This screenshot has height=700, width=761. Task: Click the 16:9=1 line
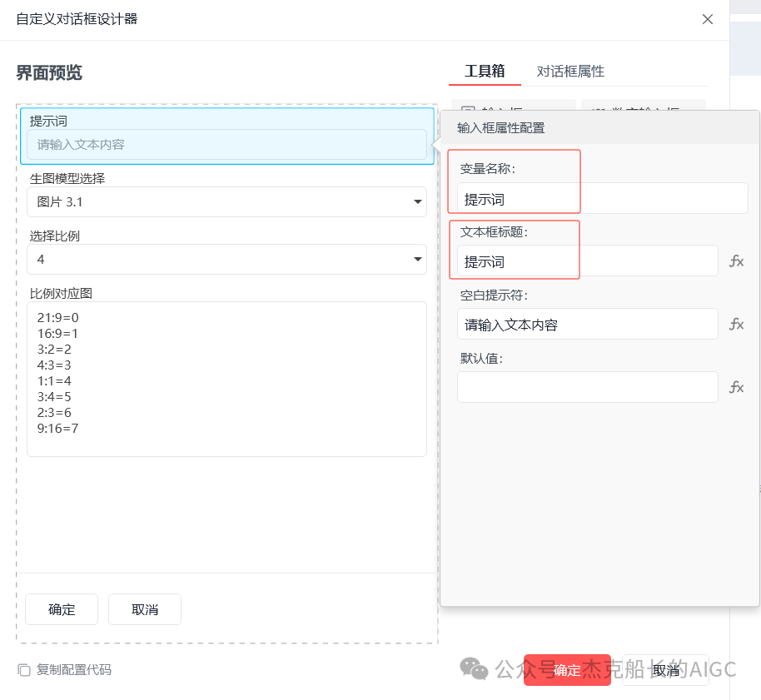click(57, 333)
